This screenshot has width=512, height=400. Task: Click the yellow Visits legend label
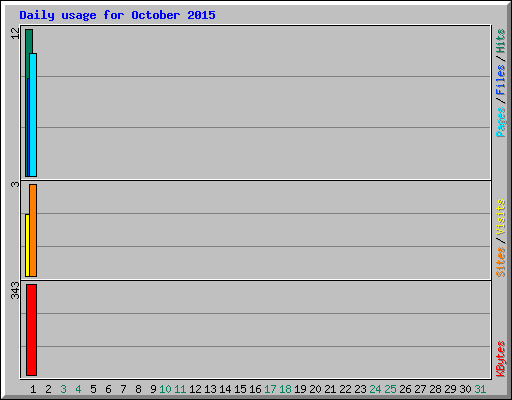[x=500, y=217]
